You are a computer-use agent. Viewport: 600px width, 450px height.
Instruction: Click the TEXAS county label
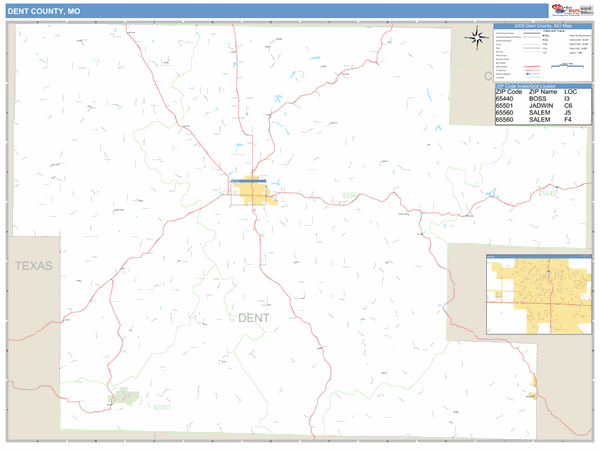click(32, 266)
